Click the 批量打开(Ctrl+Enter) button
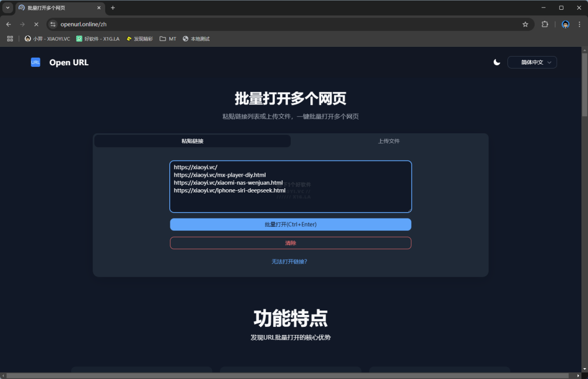Viewport: 588px width, 379px height. click(x=291, y=225)
